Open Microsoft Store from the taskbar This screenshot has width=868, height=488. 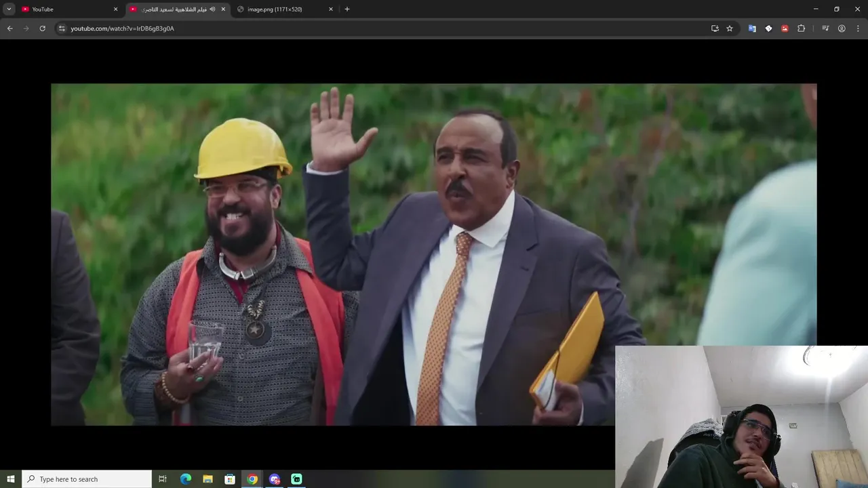[x=230, y=479]
